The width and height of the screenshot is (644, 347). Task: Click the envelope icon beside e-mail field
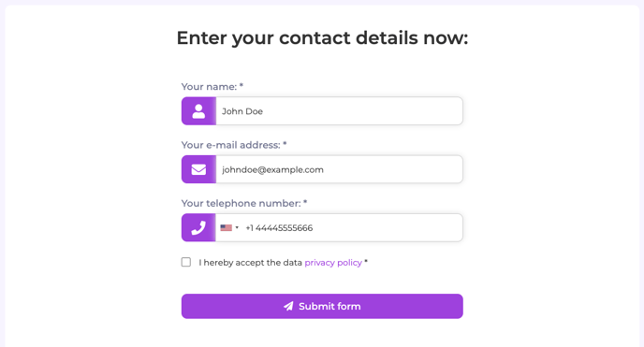[198, 169]
